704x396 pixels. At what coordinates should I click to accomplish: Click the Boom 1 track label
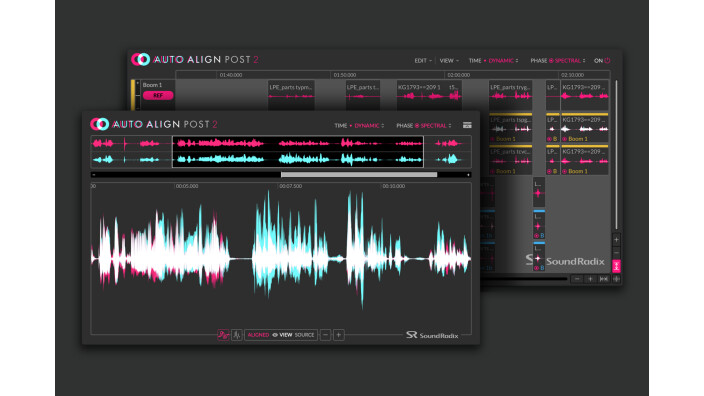click(152, 85)
